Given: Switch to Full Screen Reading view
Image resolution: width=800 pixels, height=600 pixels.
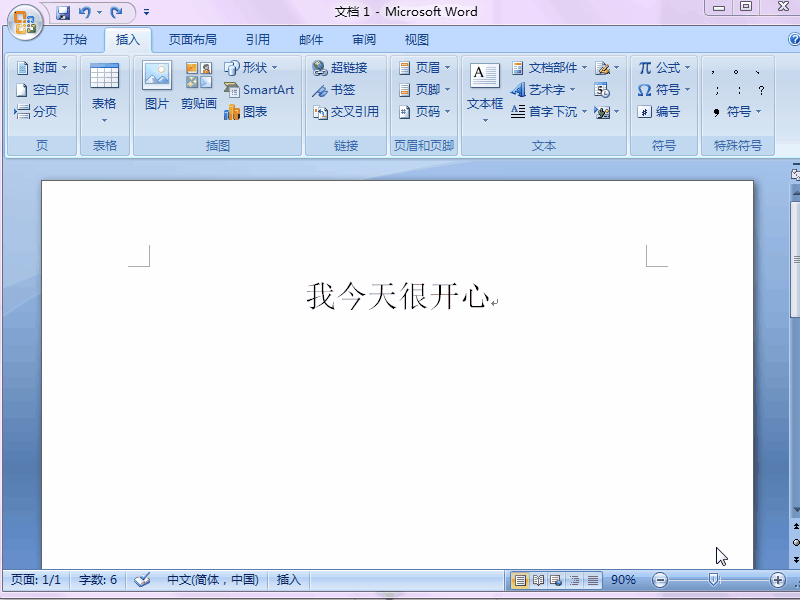Looking at the screenshot, I should (537, 579).
